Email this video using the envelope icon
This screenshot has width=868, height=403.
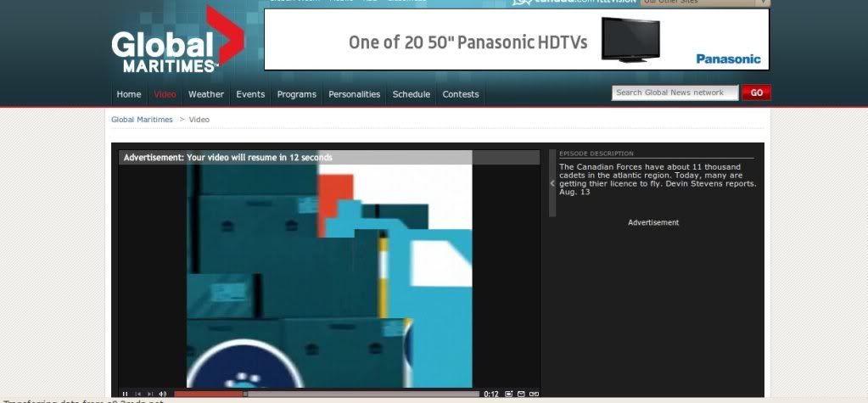coord(521,395)
